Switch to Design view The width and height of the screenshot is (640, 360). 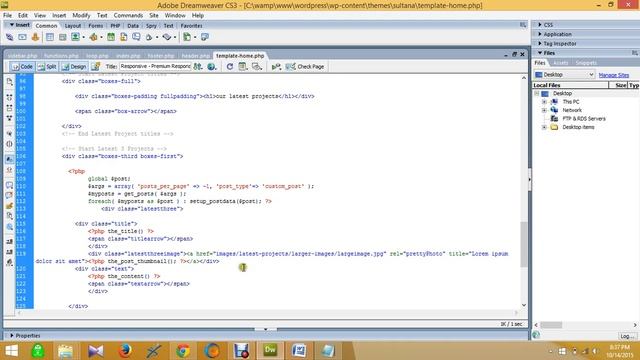coord(74,67)
